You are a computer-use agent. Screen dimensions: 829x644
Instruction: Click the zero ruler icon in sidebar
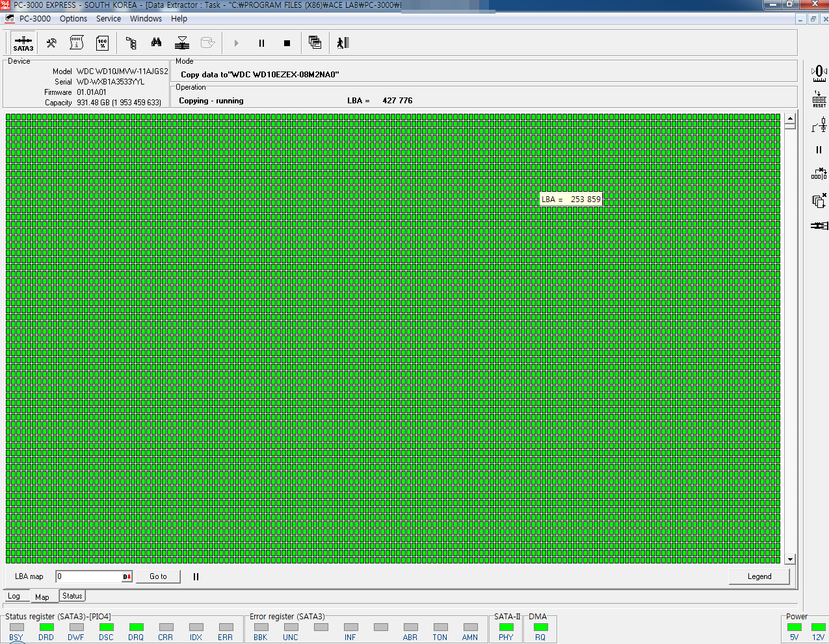(x=819, y=72)
